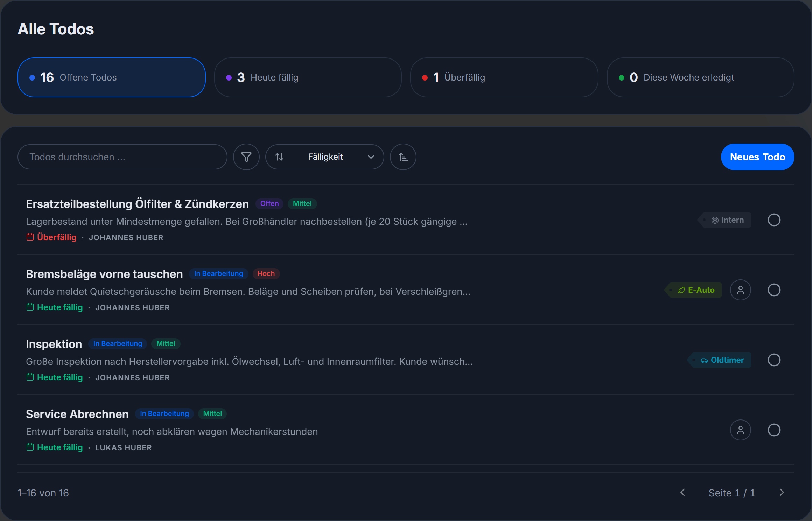
Task: Toggle ascending sort direction icon
Action: (403, 157)
